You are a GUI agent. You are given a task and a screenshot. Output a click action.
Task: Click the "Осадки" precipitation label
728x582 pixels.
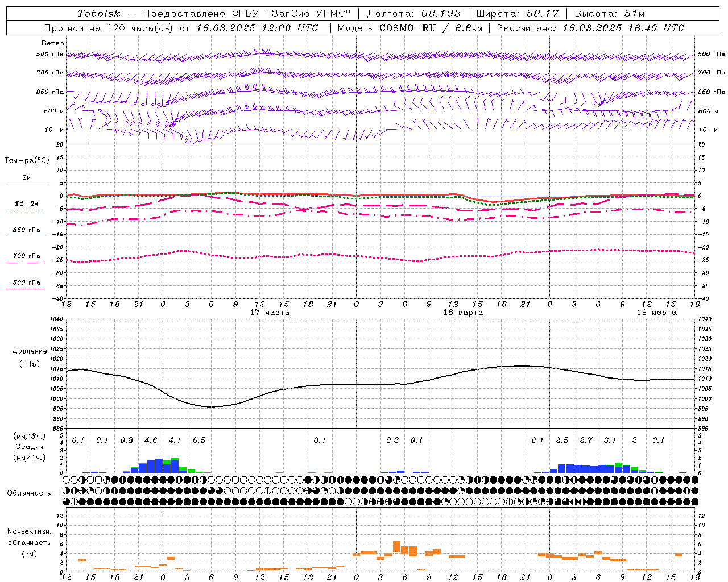coord(30,447)
